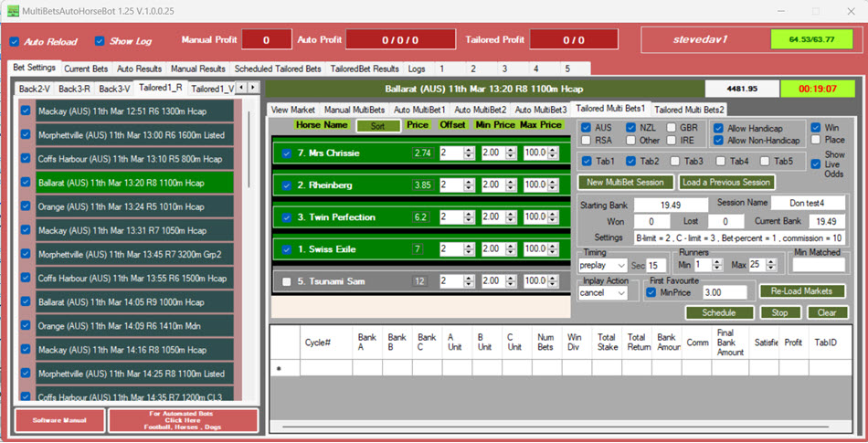Click New MultiBet Session button
This screenshot has height=443, width=868.
click(626, 182)
